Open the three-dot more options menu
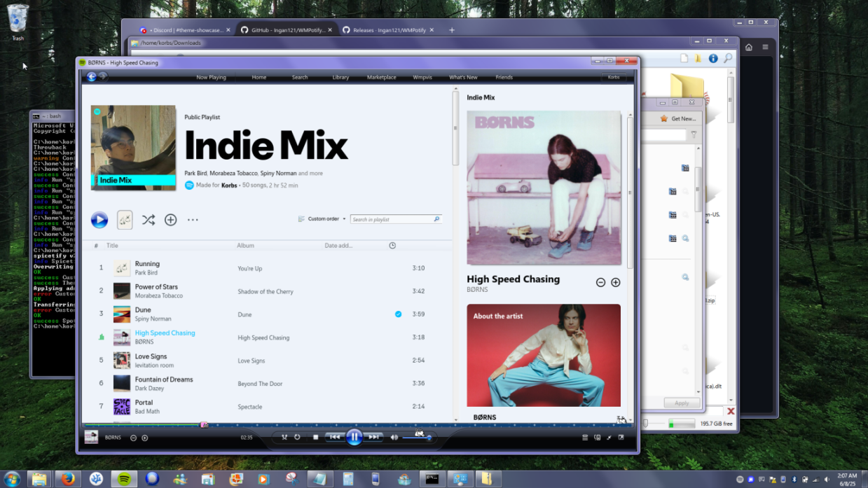Viewport: 868px width, 488px height. click(193, 220)
